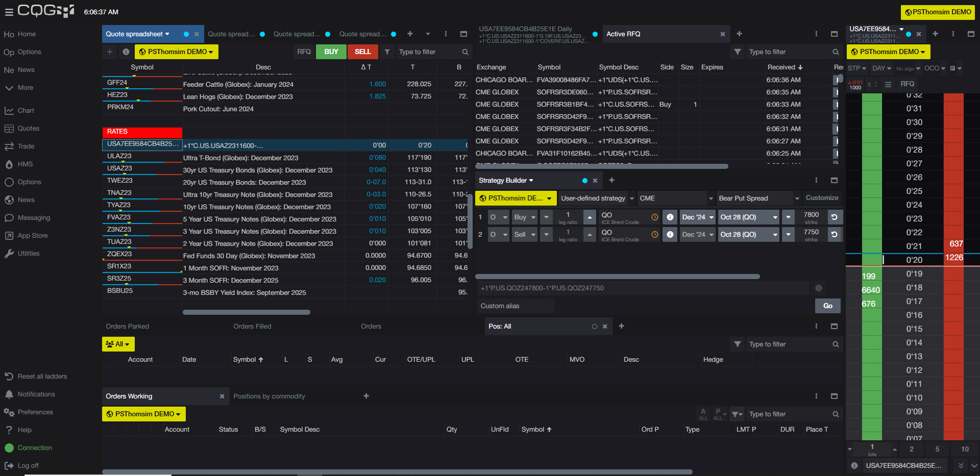Screen dimensions: 980x476
Task: Open the Buy side dropdown on leg 1
Action: [525, 217]
